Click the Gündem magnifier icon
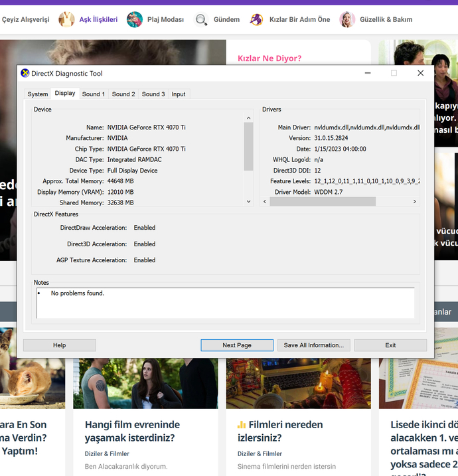 click(x=201, y=19)
